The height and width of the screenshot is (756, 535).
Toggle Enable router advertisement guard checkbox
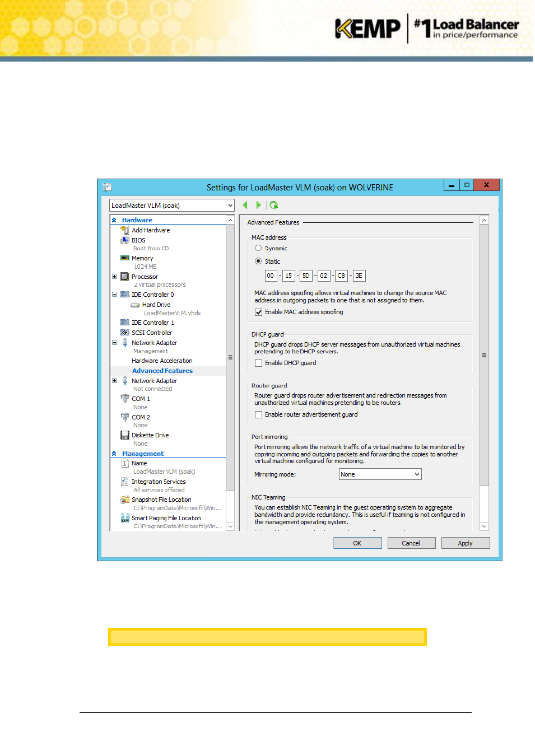coord(258,415)
